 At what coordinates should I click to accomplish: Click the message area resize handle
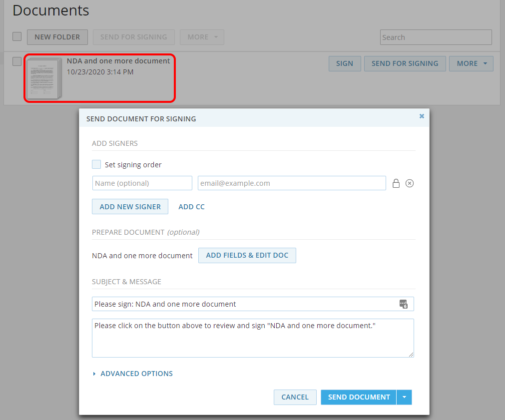(411, 354)
